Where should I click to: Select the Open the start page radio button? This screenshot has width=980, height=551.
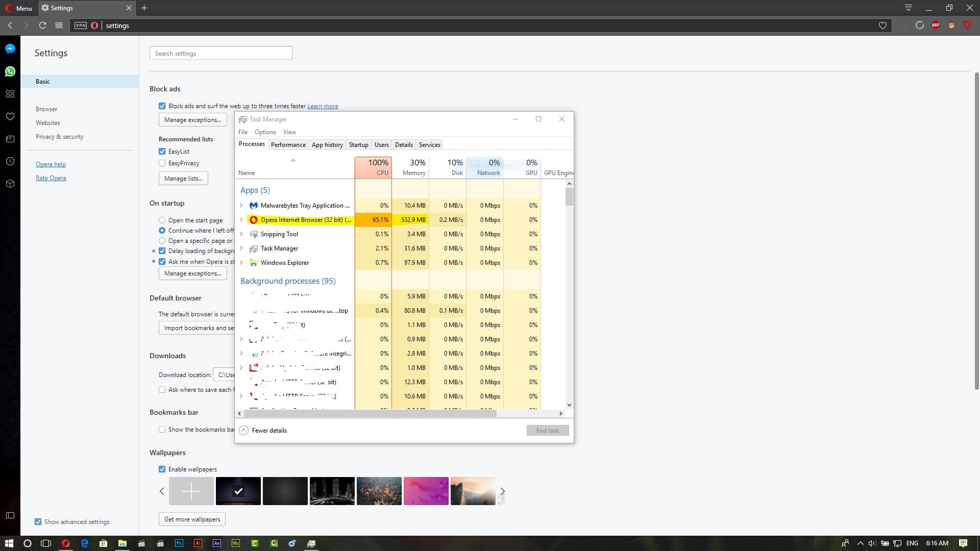coord(162,220)
